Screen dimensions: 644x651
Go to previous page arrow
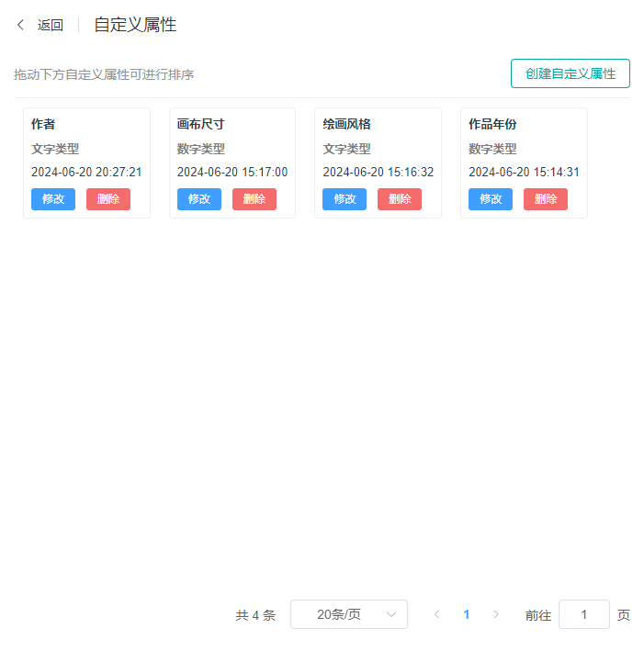tap(437, 614)
